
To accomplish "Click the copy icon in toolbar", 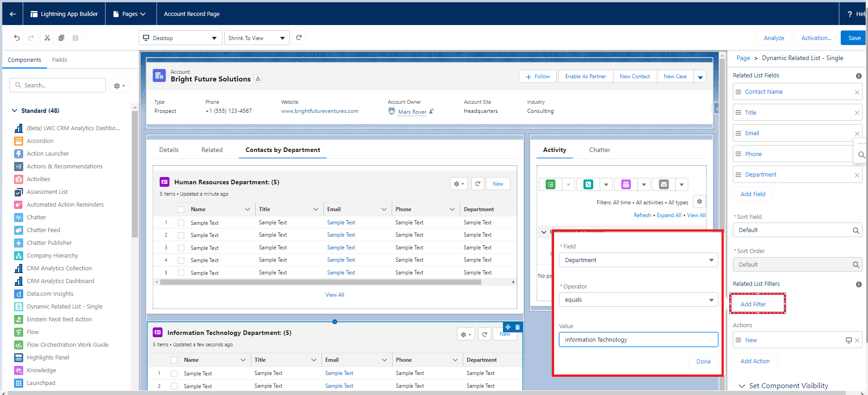I will coord(61,38).
